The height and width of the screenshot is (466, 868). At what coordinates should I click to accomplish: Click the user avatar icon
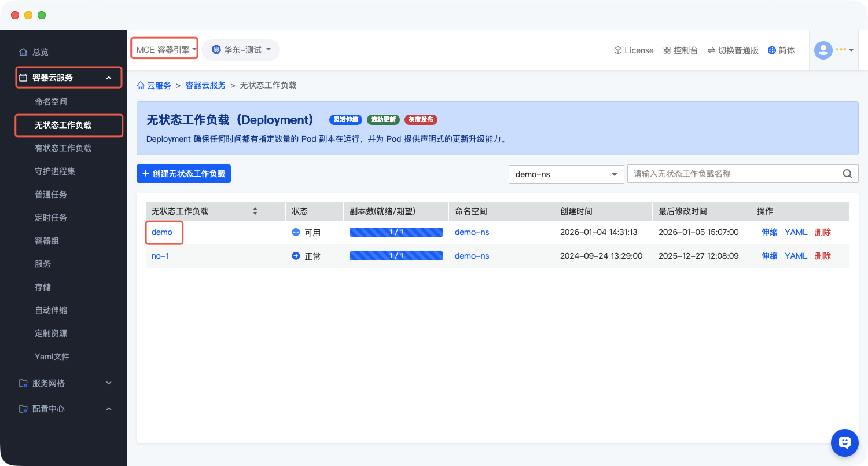pyautogui.click(x=823, y=50)
